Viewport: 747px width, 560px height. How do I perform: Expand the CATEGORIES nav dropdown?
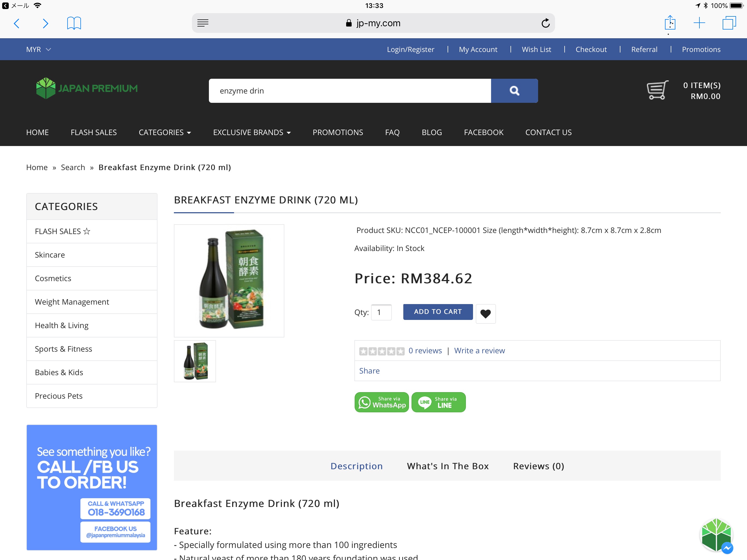point(165,132)
